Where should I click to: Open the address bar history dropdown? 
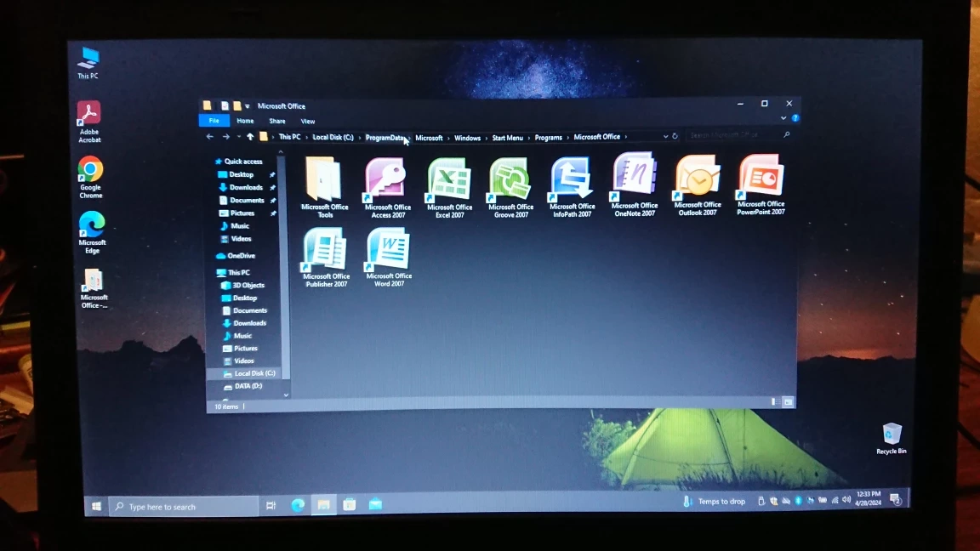tap(665, 136)
